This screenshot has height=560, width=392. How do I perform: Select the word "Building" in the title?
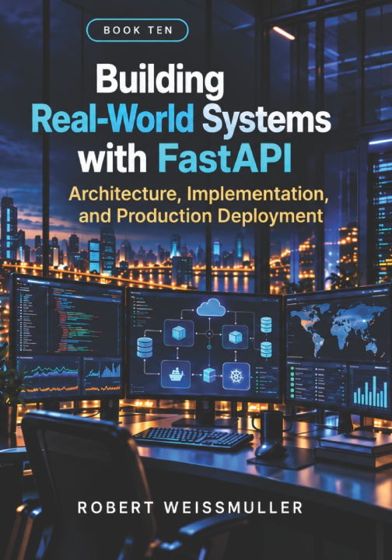tap(160, 81)
